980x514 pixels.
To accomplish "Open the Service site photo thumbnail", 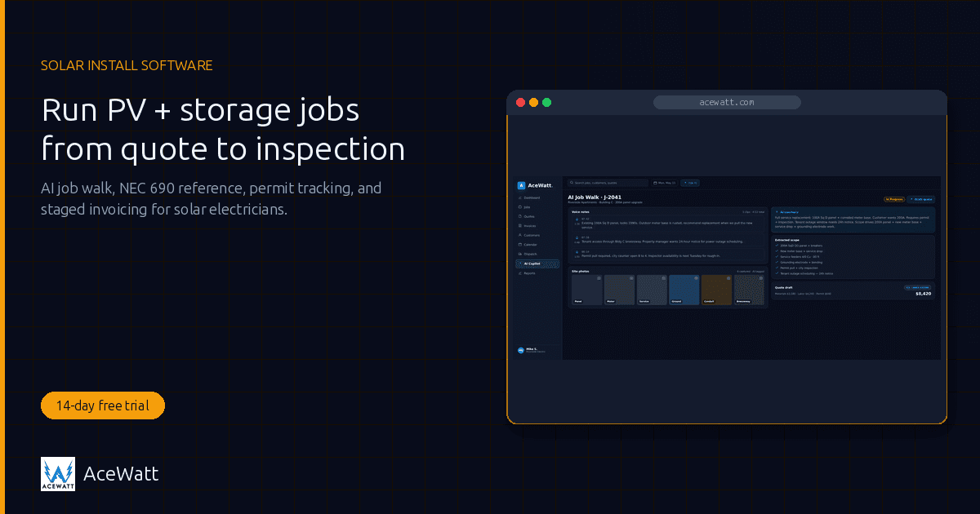I will click(x=652, y=290).
